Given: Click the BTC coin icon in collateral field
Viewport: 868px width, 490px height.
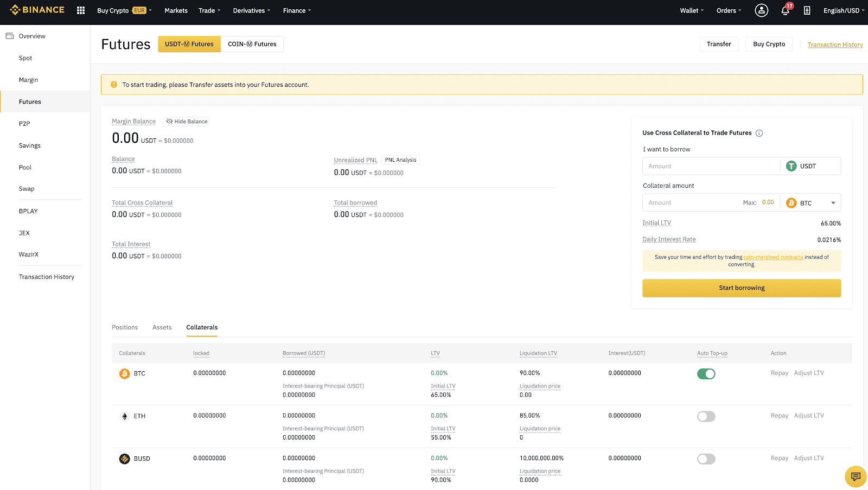Looking at the screenshot, I should [x=792, y=203].
